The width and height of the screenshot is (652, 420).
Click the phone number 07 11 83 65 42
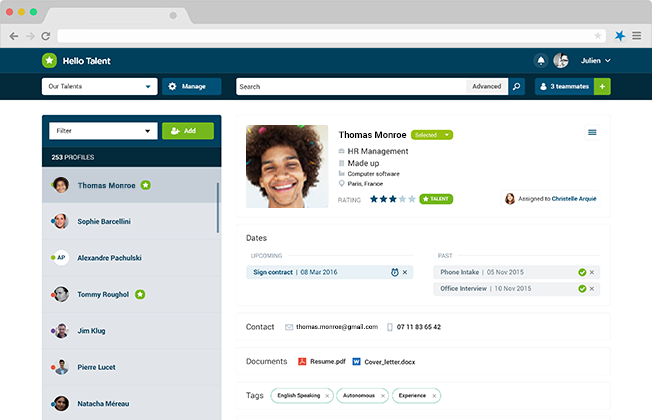click(418, 327)
